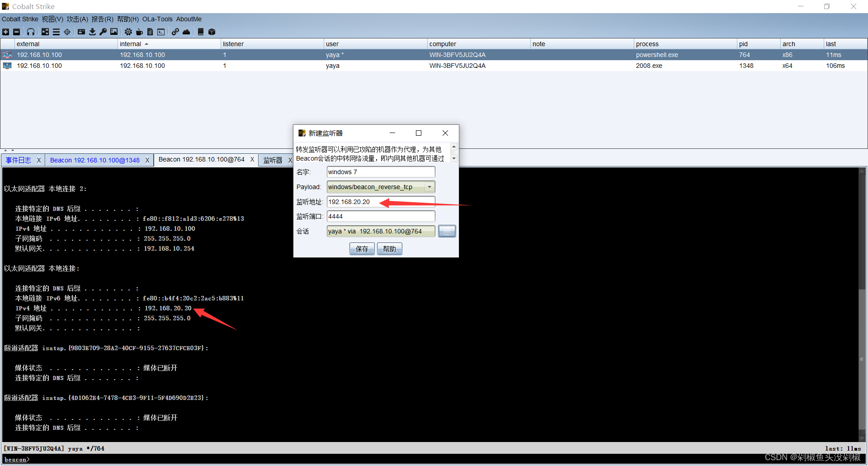Click the beacon icon of the 2008.exe session row
Viewport: 868px width, 466px height.
7,66
